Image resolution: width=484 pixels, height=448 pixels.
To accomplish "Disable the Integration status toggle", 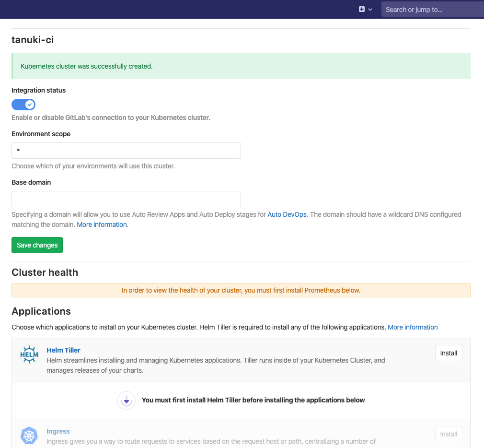I will coord(23,104).
